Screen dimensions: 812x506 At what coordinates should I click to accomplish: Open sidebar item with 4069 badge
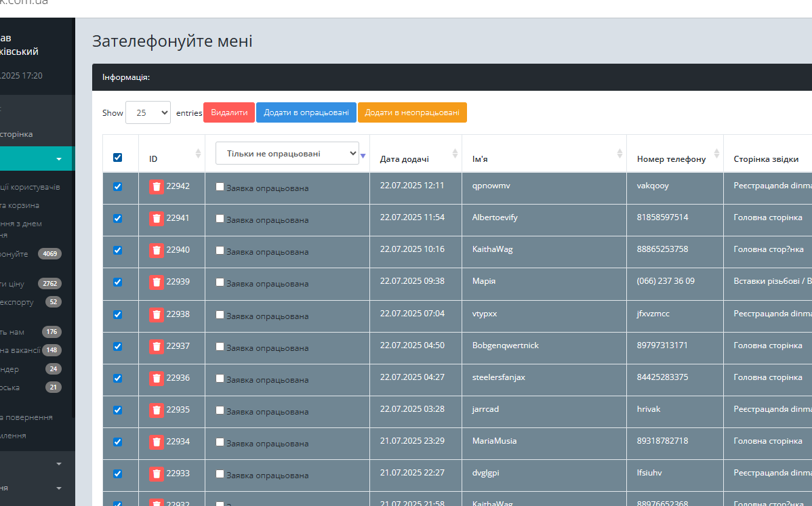[31, 254]
